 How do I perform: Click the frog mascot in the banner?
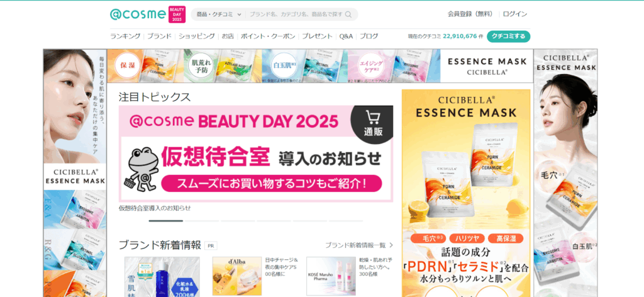tap(140, 169)
